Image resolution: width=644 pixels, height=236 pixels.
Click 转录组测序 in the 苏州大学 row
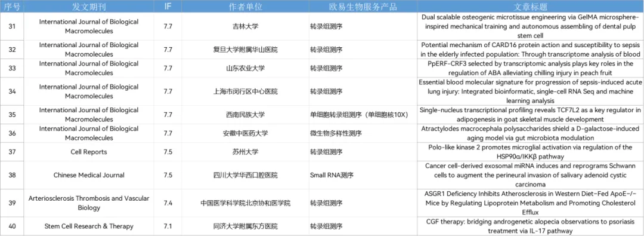(x=326, y=152)
